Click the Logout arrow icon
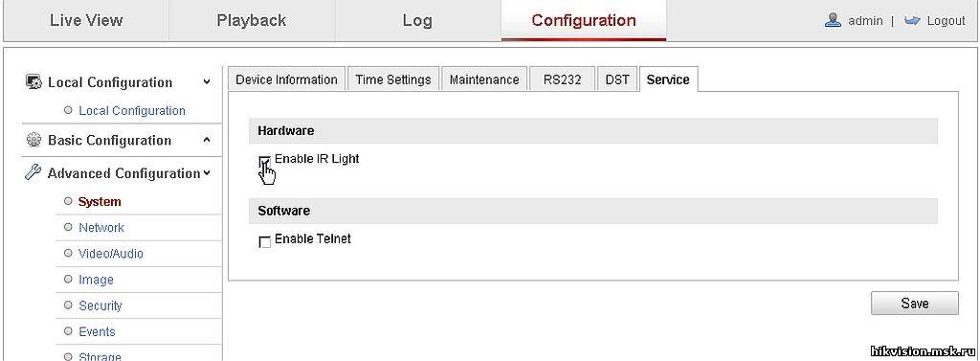980x361 pixels. 912,21
